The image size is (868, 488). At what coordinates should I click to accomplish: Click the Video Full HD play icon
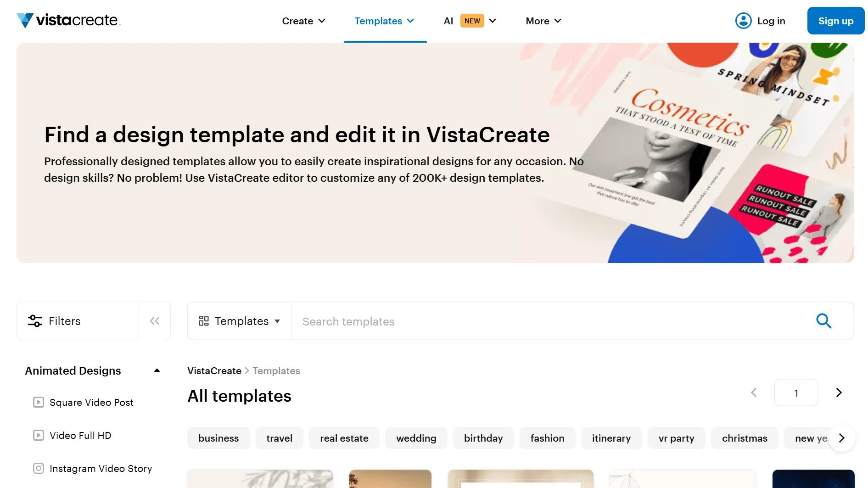[x=39, y=435]
